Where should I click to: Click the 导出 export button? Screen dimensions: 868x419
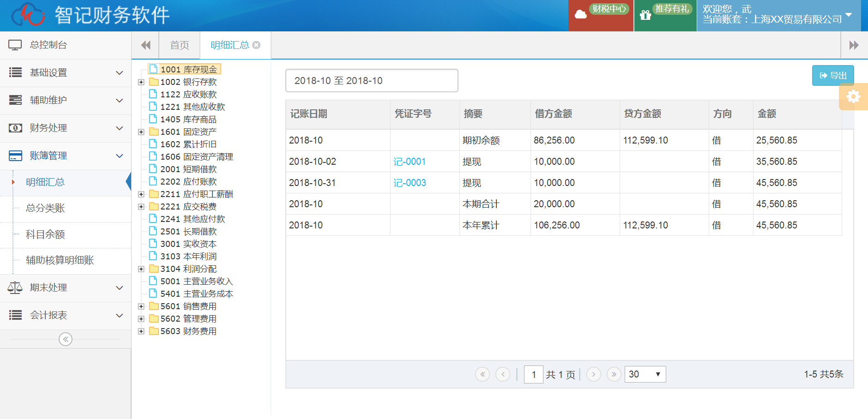coord(833,76)
